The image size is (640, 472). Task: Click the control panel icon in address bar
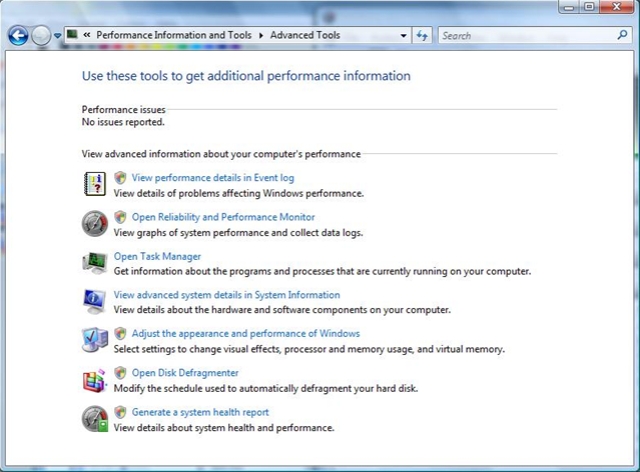[72, 34]
